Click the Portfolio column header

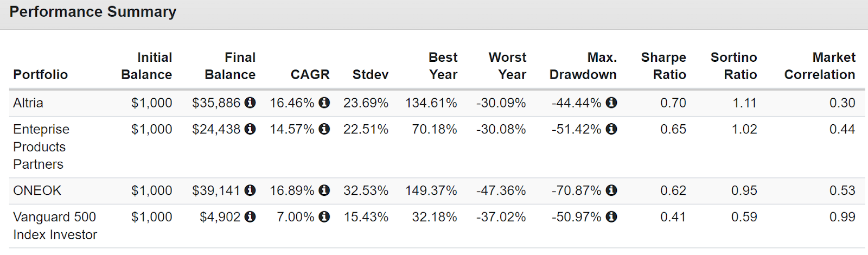41,75
